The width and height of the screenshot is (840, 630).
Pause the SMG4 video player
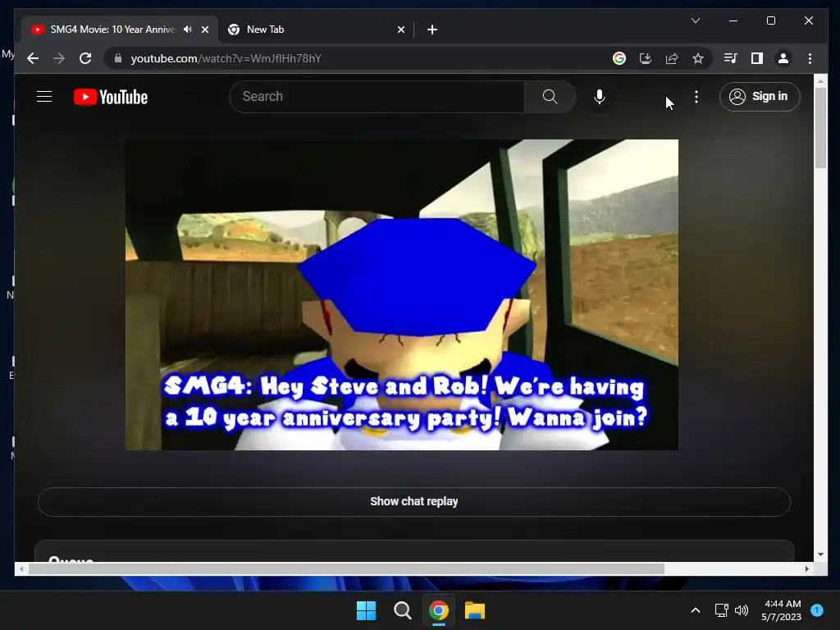click(402, 294)
